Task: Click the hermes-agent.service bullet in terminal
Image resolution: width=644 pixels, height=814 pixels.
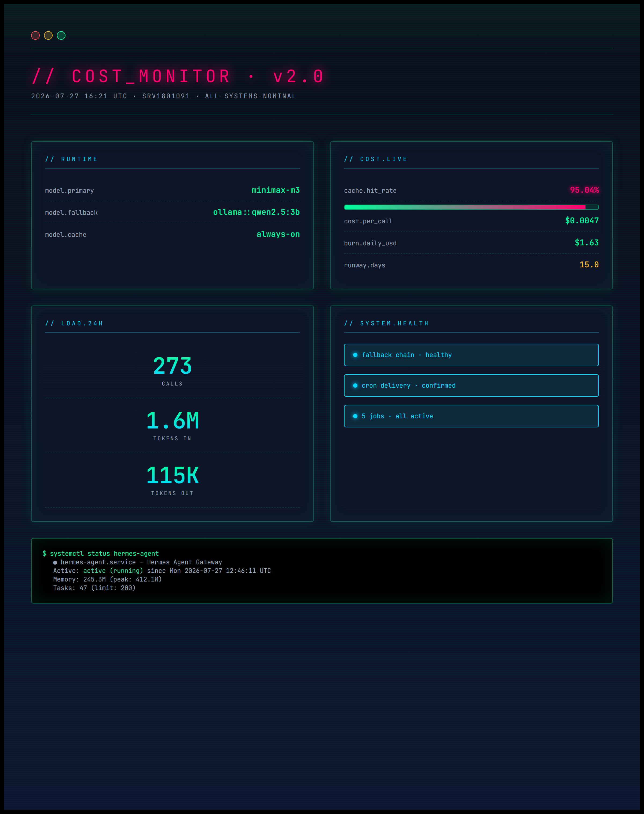Action: [55, 562]
